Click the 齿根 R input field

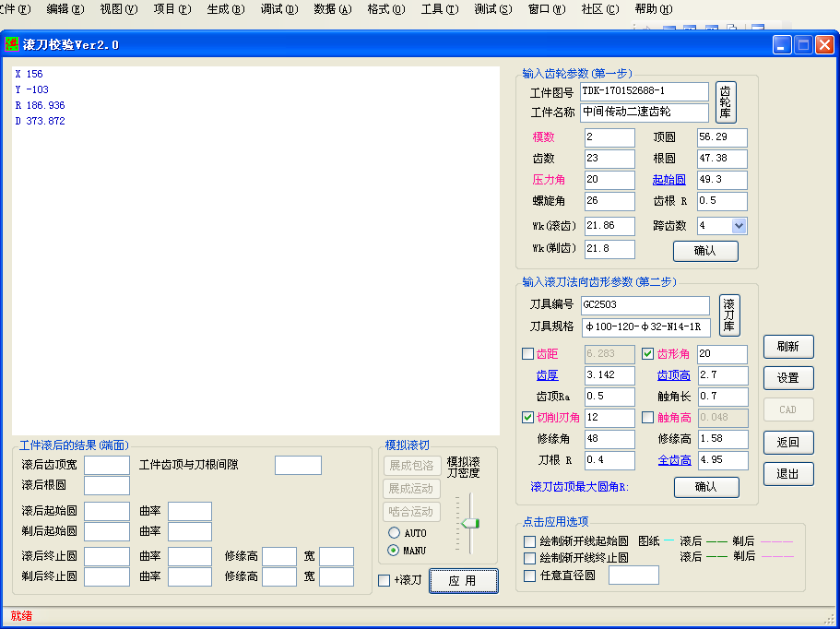coord(722,201)
